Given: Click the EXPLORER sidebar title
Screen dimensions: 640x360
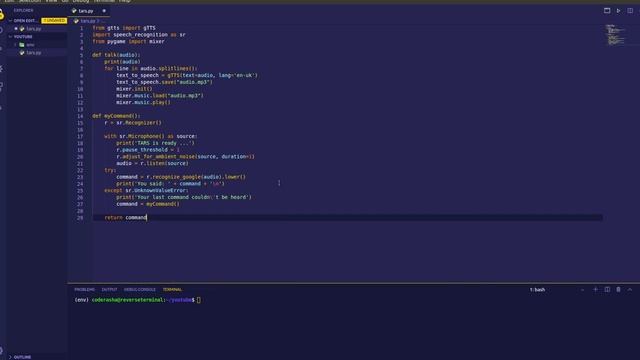Looking at the screenshot, I should click(x=24, y=11).
